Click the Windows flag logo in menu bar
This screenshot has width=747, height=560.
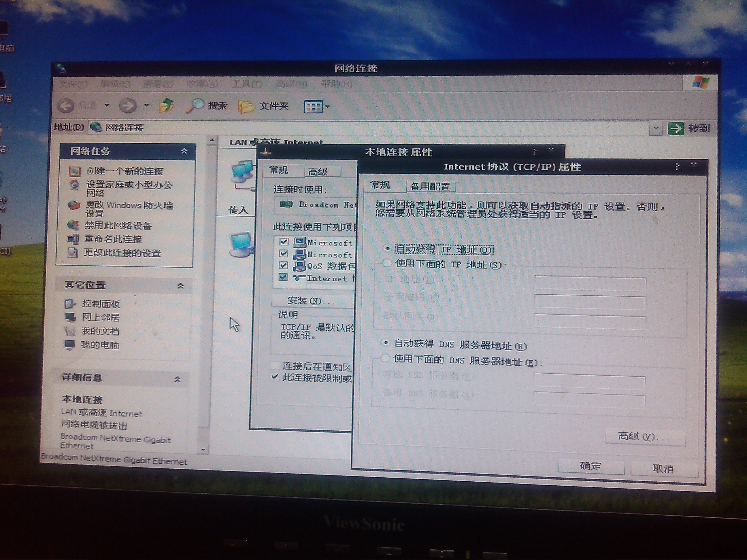pos(700,83)
